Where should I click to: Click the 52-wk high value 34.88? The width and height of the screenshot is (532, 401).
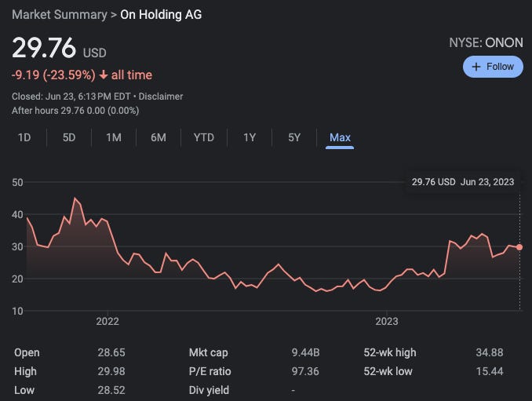(x=490, y=352)
